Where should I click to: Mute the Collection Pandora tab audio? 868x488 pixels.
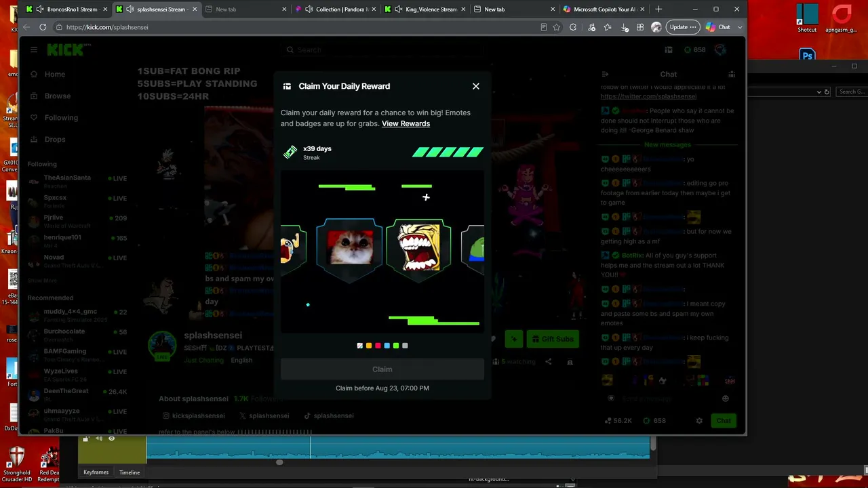click(x=309, y=9)
